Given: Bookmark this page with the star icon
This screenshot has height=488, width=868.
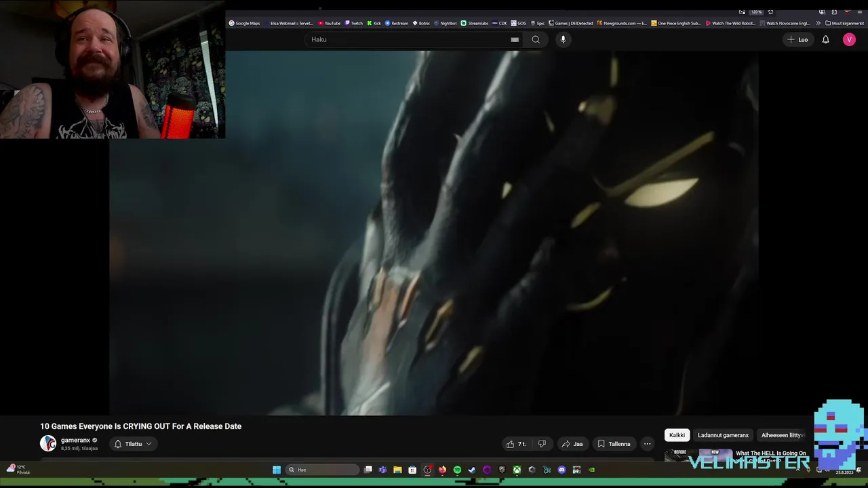Looking at the screenshot, I should point(771,12).
